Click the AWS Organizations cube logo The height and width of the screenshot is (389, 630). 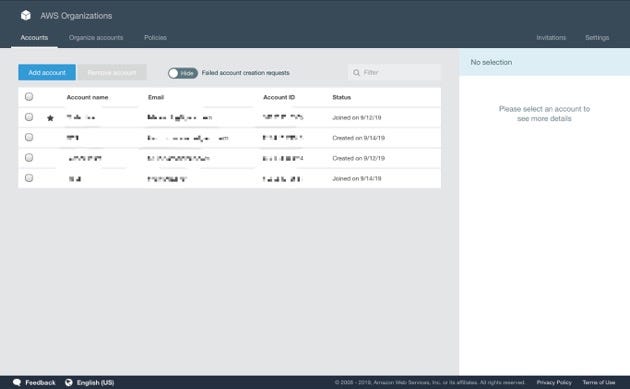click(x=26, y=16)
